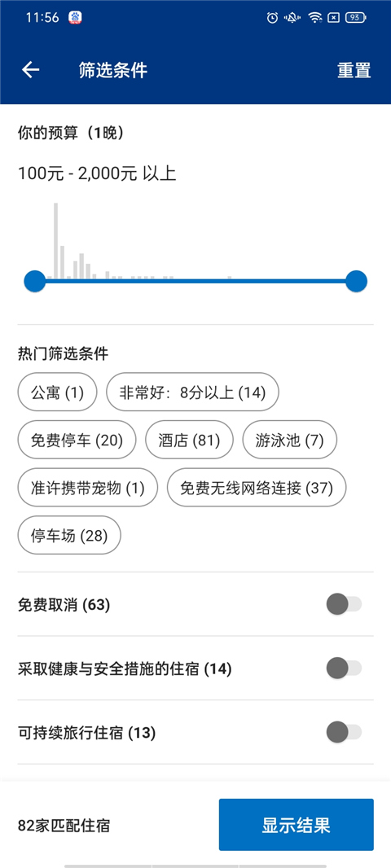The image size is (391, 868).
Task: Choose 免费无线网络连接 (37) filter
Action: [257, 488]
